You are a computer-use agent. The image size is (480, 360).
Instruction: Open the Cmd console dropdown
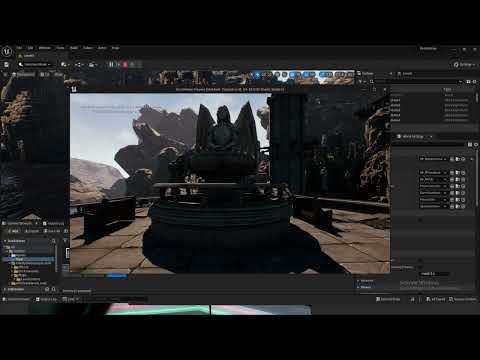click(71, 299)
